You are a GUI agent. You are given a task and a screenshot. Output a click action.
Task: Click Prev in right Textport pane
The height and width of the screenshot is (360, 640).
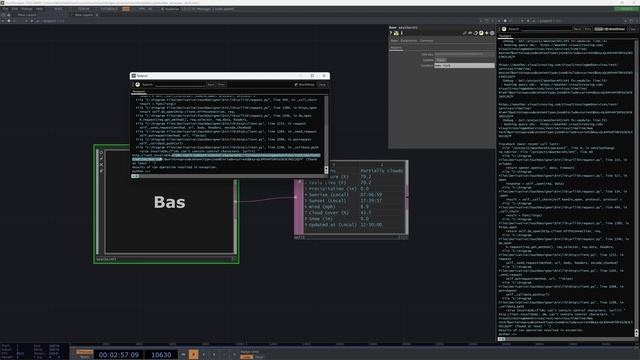tap(588, 29)
